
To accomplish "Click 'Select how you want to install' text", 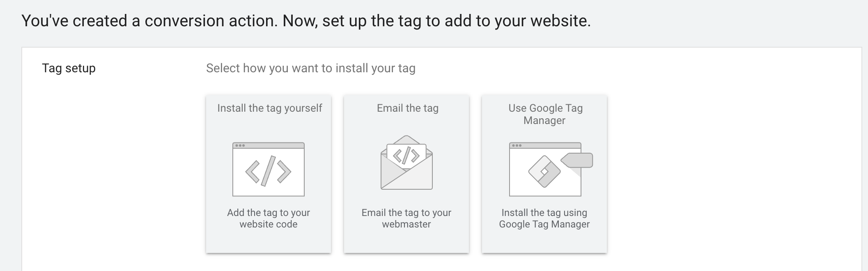I will (x=310, y=68).
